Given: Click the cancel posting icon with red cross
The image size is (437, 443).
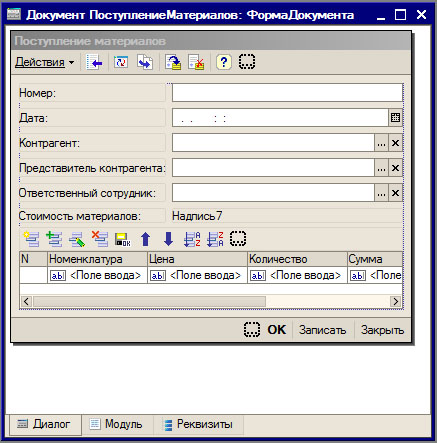Looking at the screenshot, I should tap(196, 62).
